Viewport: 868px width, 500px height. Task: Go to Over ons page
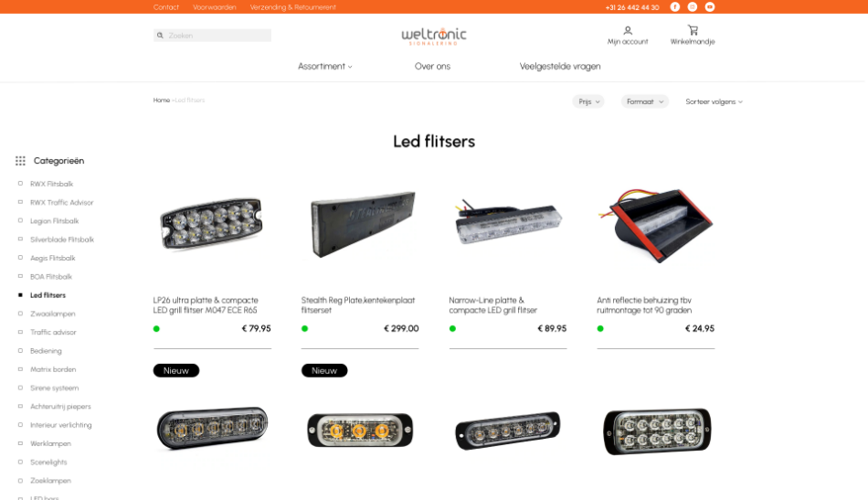coord(432,66)
